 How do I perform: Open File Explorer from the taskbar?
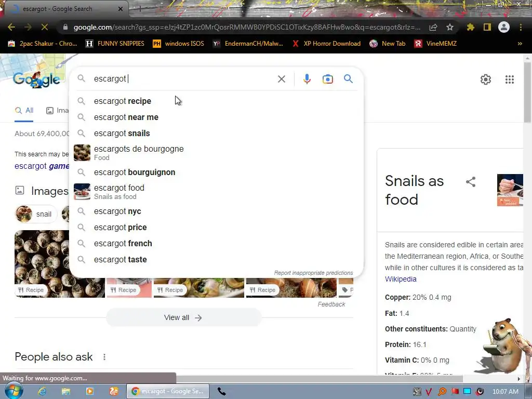point(66,391)
